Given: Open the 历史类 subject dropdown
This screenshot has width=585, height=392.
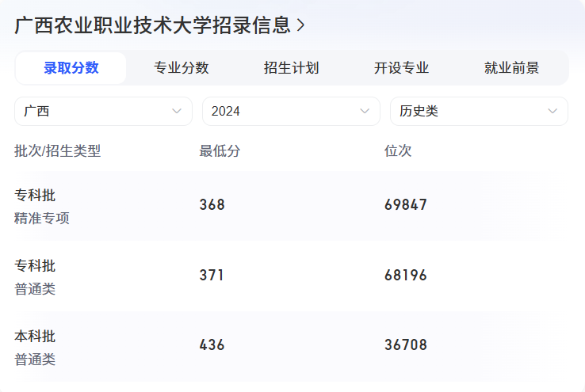Looking at the screenshot, I should coord(479,111).
